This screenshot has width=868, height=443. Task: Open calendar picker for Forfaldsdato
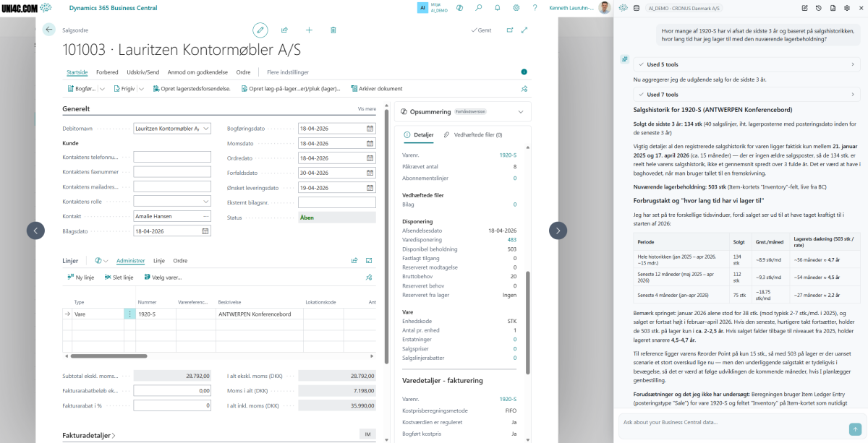pyautogui.click(x=370, y=173)
